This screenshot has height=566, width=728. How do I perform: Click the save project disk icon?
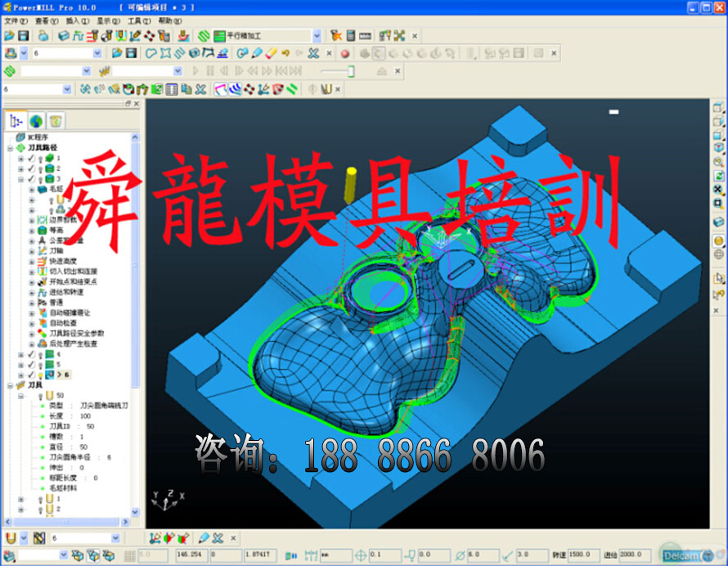point(23,36)
